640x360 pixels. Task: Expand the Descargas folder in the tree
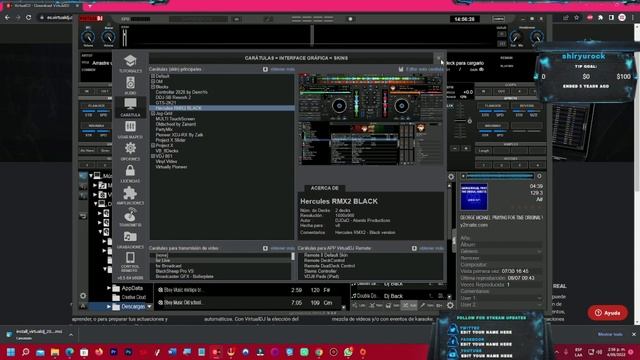point(109,306)
